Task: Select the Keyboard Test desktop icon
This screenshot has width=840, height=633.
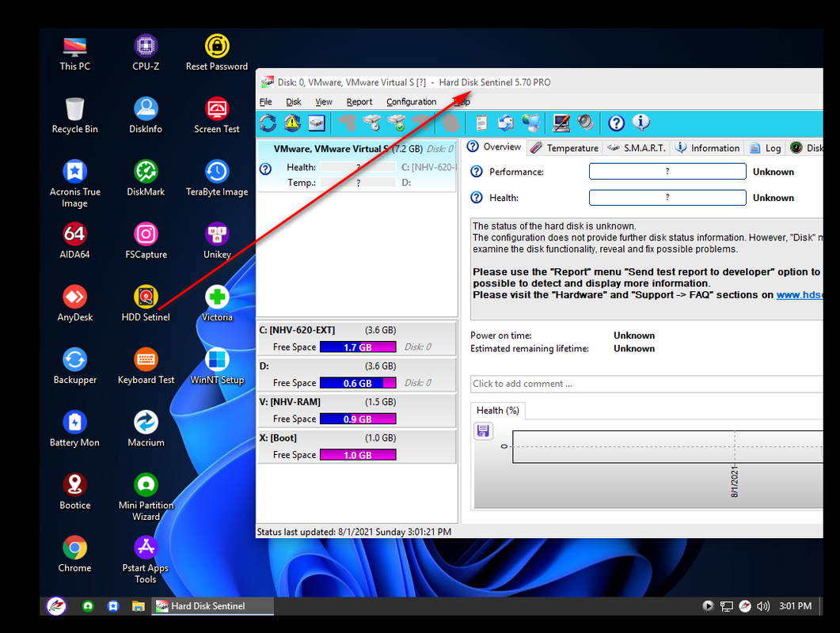Action: [x=146, y=366]
